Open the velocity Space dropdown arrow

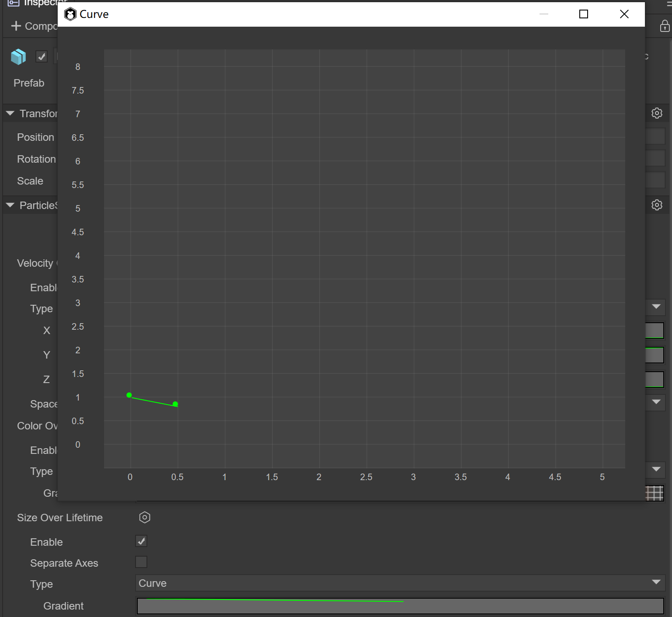(x=656, y=402)
